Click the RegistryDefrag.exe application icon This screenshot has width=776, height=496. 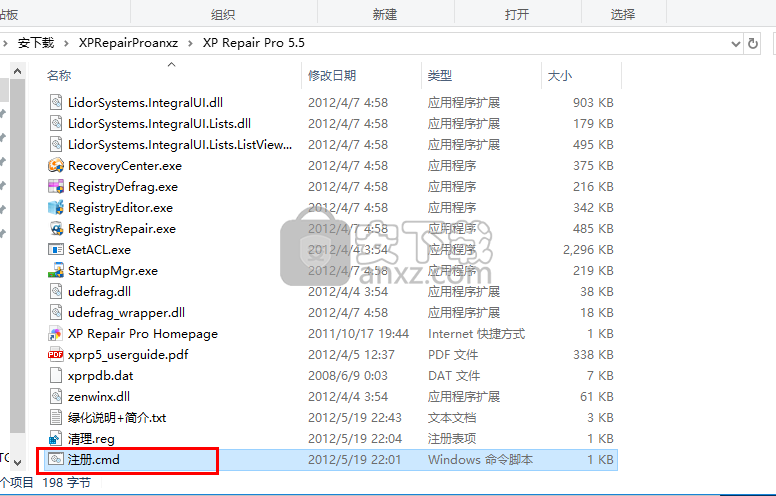tap(56, 187)
